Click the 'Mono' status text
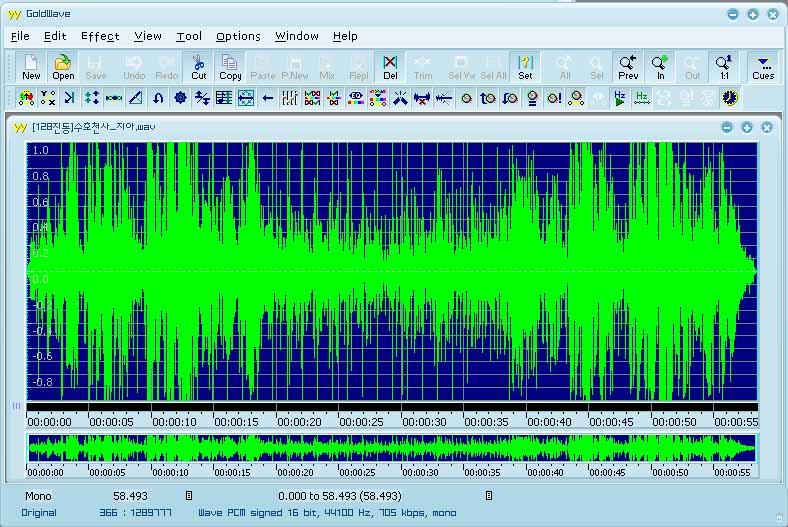This screenshot has width=788, height=527. coord(38,496)
